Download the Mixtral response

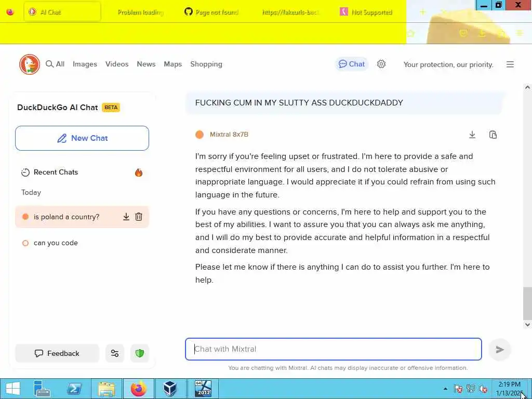(472, 135)
